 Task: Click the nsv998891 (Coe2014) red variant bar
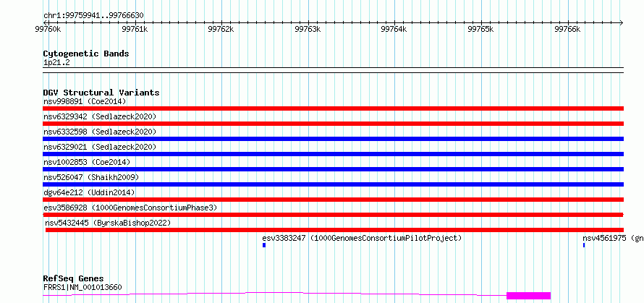[x=333, y=108]
